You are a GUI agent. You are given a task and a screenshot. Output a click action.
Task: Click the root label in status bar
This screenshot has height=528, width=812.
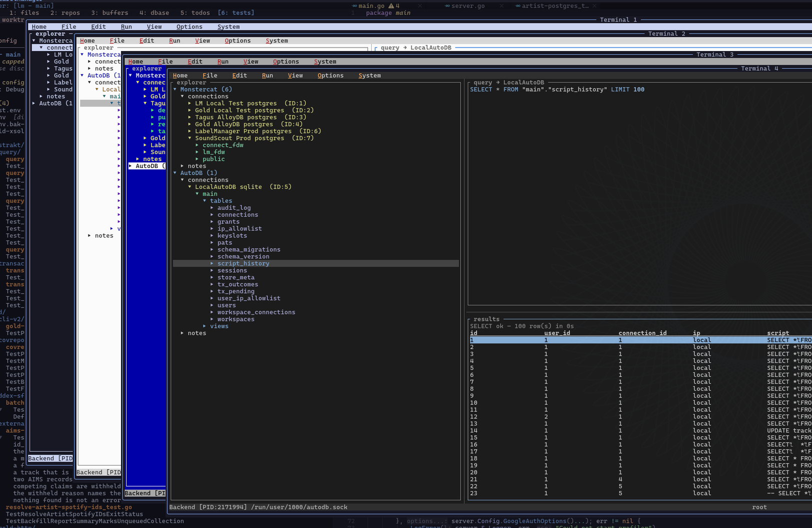tap(759, 507)
